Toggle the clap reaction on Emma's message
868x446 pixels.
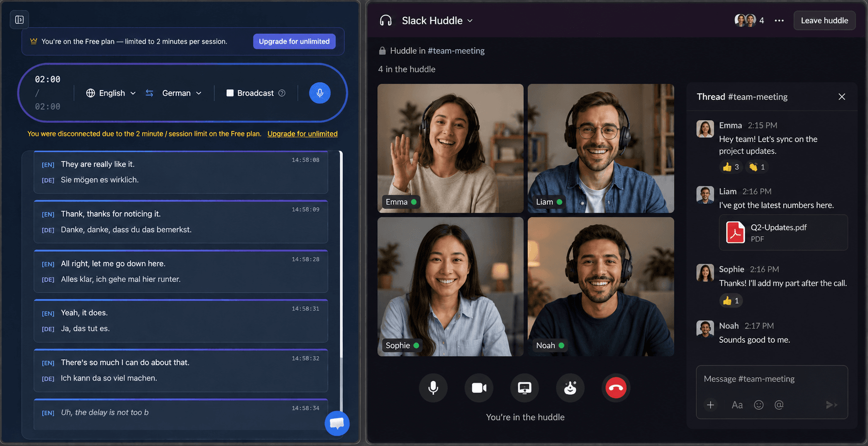click(757, 167)
